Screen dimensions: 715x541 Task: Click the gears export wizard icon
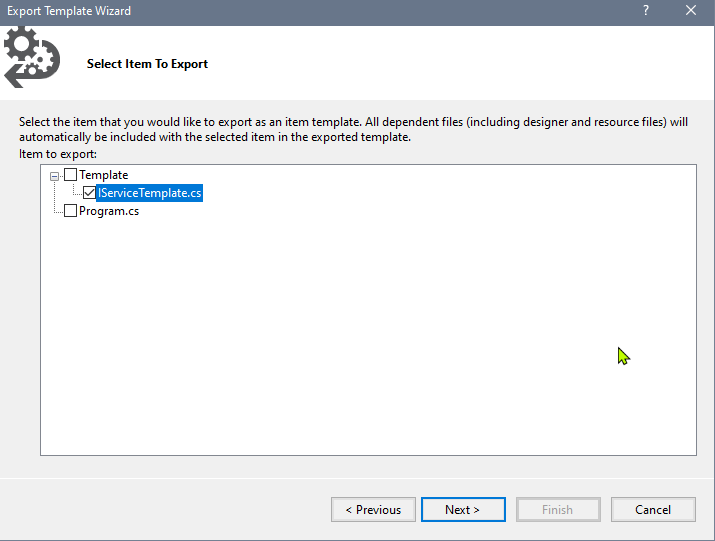(32, 57)
